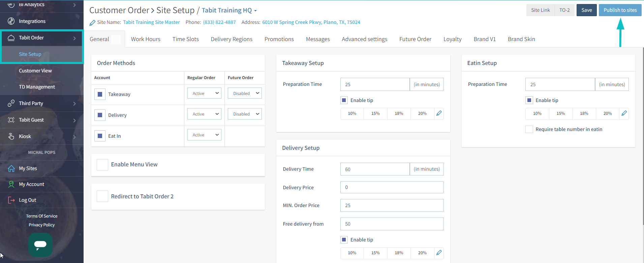The width and height of the screenshot is (644, 263).
Task: Select 15% tip in Takeaway Setup
Action: pyautogui.click(x=375, y=113)
